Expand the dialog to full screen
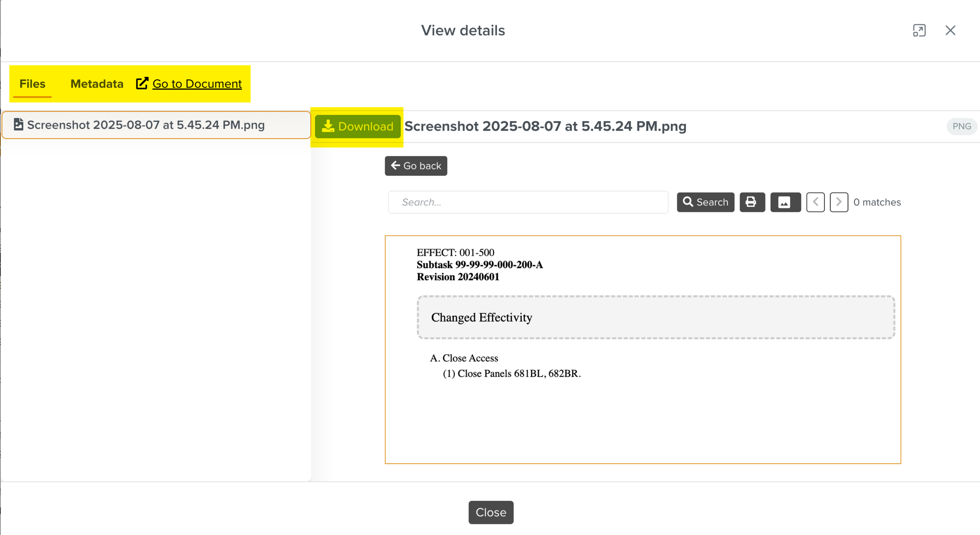980x535 pixels. pyautogui.click(x=919, y=30)
